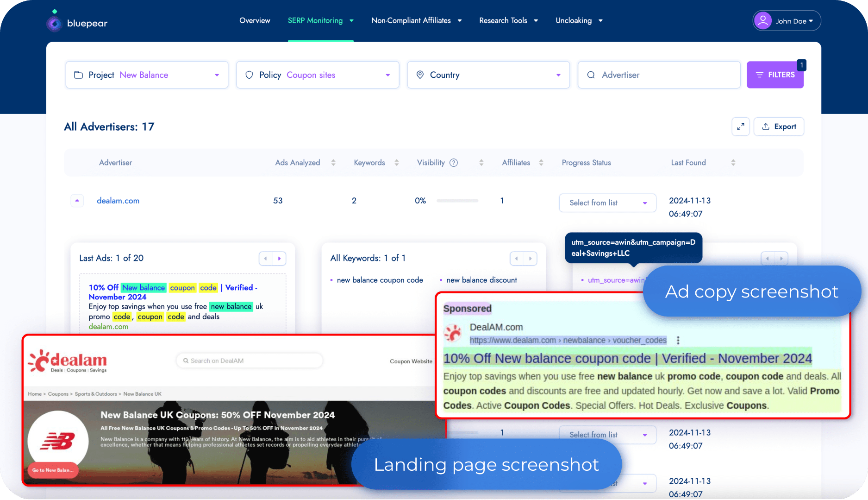868x500 pixels.
Task: Click the dealam logo on landing page
Action: click(68, 361)
